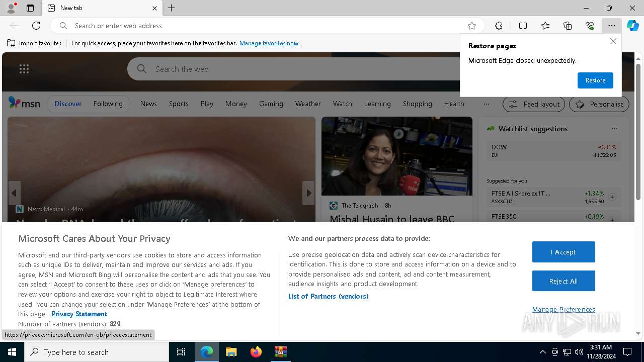Click the taskbar search box
The height and width of the screenshot is (362, 644).
click(97, 352)
